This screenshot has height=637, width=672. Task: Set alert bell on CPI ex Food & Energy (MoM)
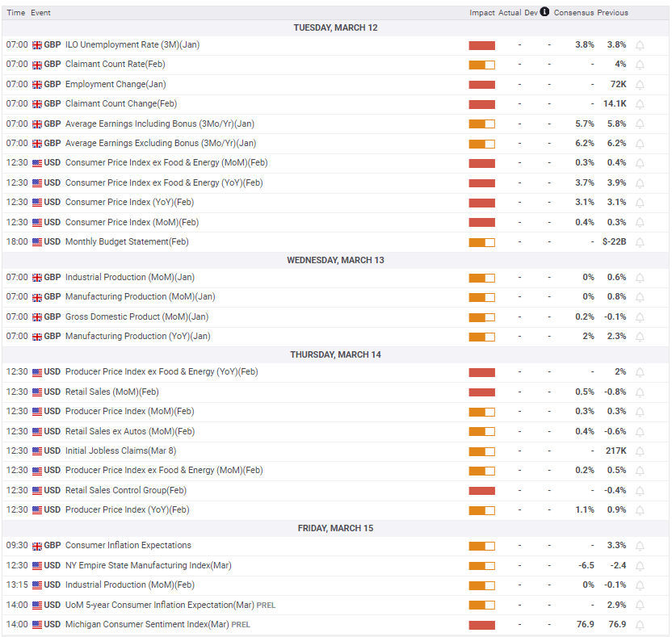[x=640, y=163]
